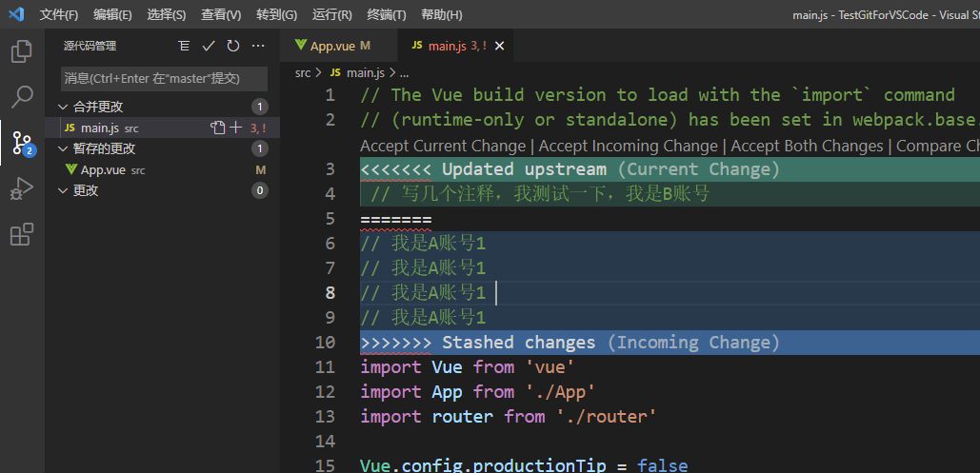Click breadcrumb ellipsis after main.js
980x473 pixels.
coord(404,73)
